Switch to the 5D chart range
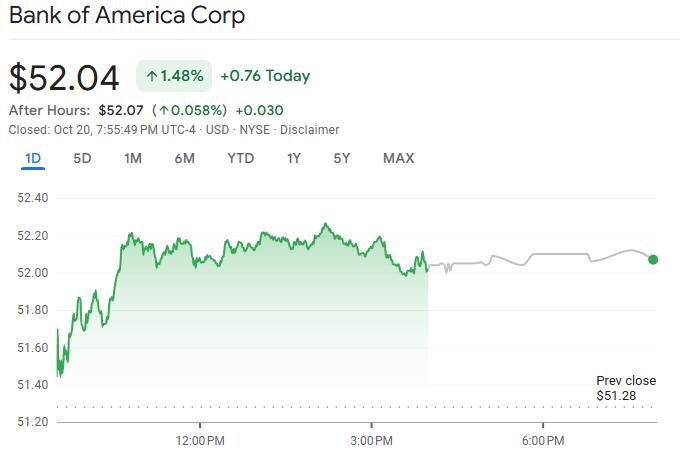Viewport: 680px width, 460px height. click(83, 158)
